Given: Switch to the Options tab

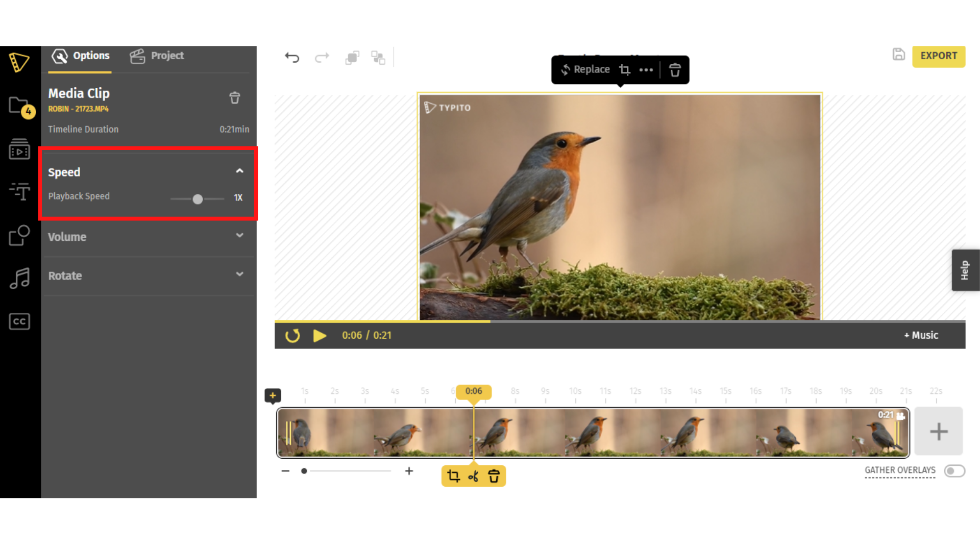Looking at the screenshot, I should (x=81, y=56).
